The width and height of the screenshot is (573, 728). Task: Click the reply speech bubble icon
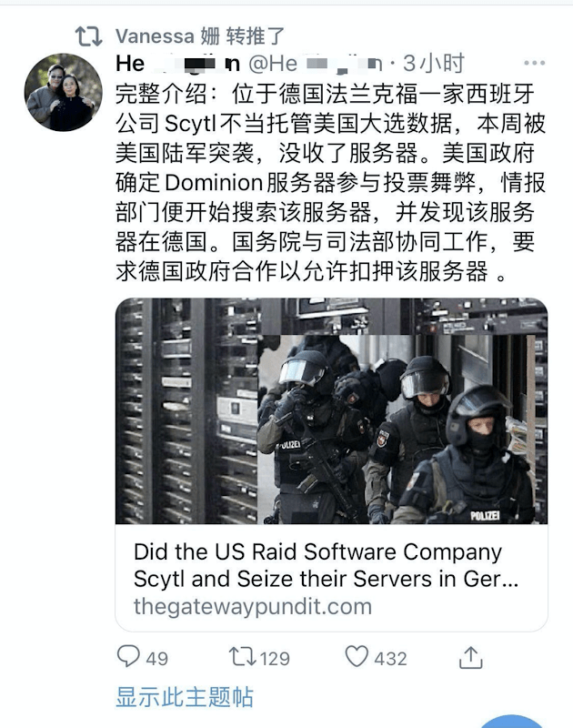tap(128, 656)
